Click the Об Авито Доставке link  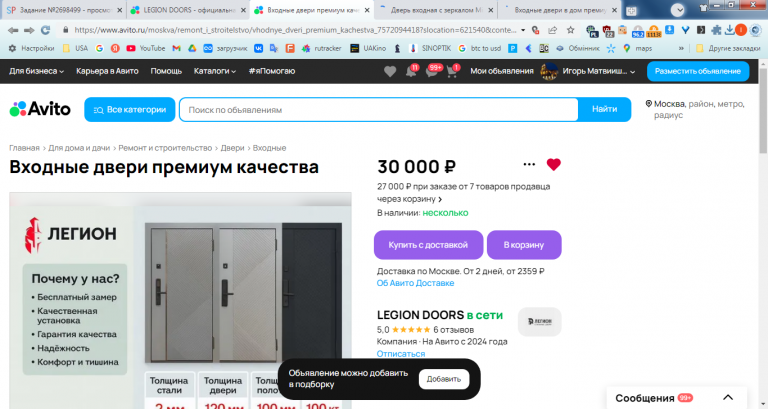415,283
